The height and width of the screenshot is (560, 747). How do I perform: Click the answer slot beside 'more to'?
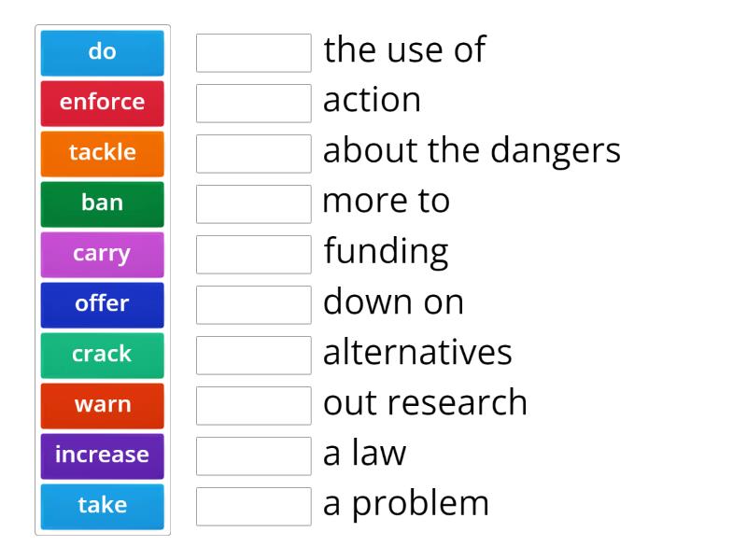pyautogui.click(x=253, y=204)
